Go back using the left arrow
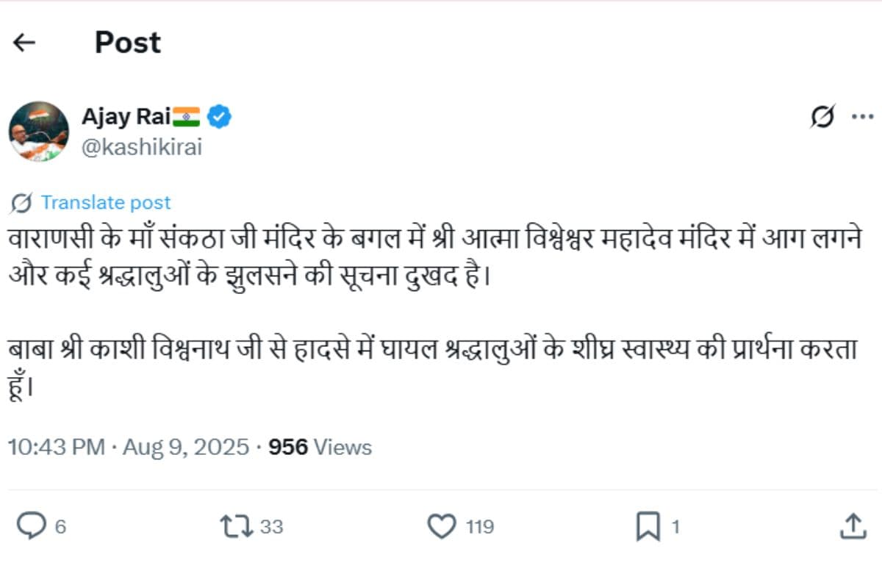Image resolution: width=882 pixels, height=588 pixels. [24, 43]
